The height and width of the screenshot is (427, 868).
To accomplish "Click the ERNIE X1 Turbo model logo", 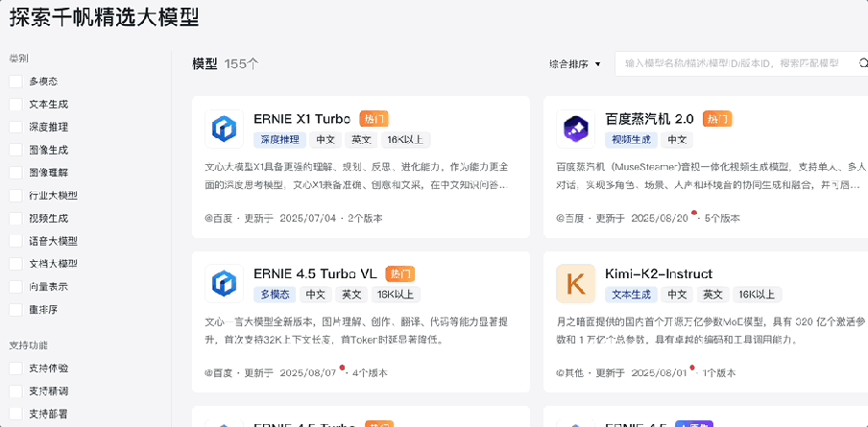I will tap(224, 129).
